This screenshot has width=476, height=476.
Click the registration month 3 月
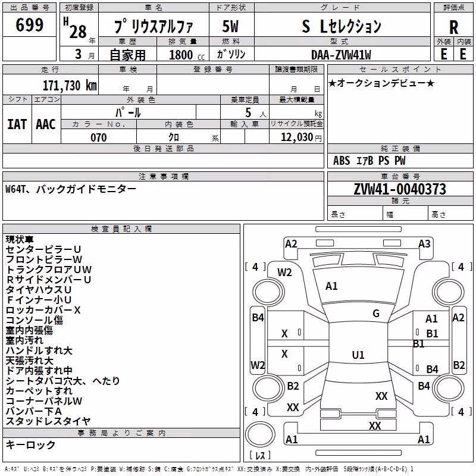[x=84, y=55]
